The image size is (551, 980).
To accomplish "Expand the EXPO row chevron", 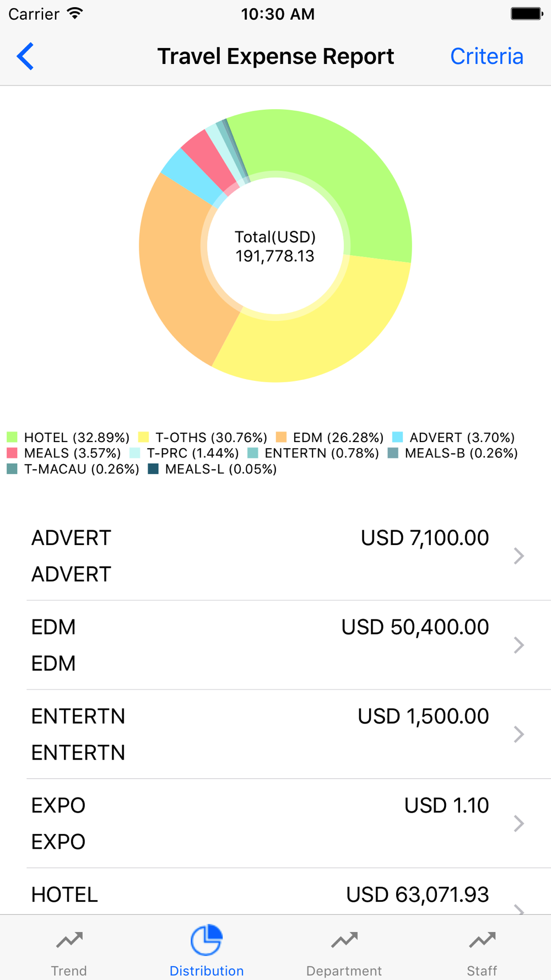I will click(518, 823).
